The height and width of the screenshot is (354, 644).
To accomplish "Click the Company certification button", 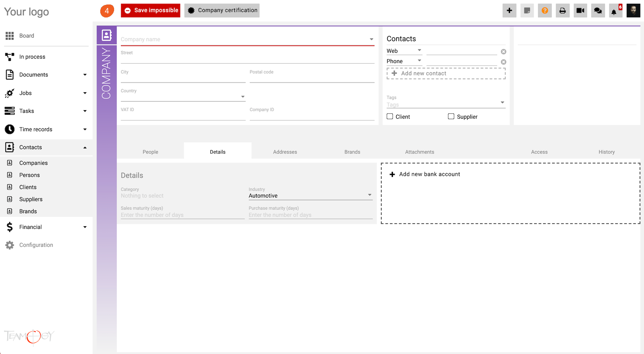I will [222, 11].
